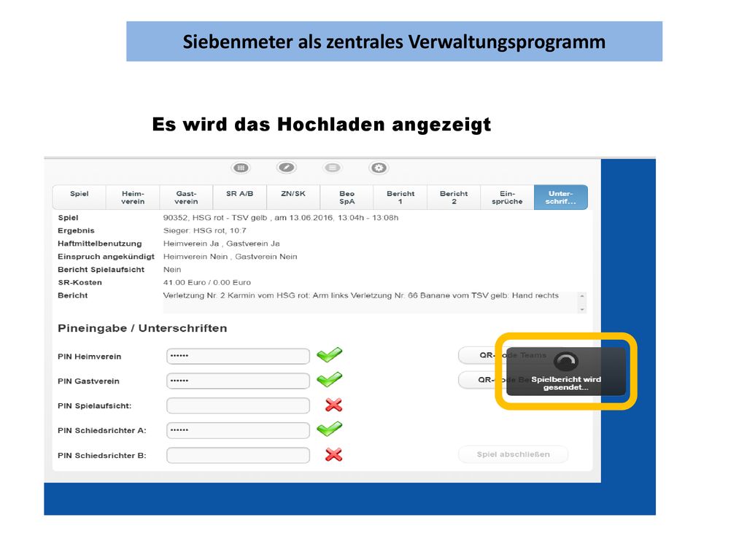Click result text 'Sieger: HSG rot, 10:7'
The image size is (747, 560).
click(205, 230)
